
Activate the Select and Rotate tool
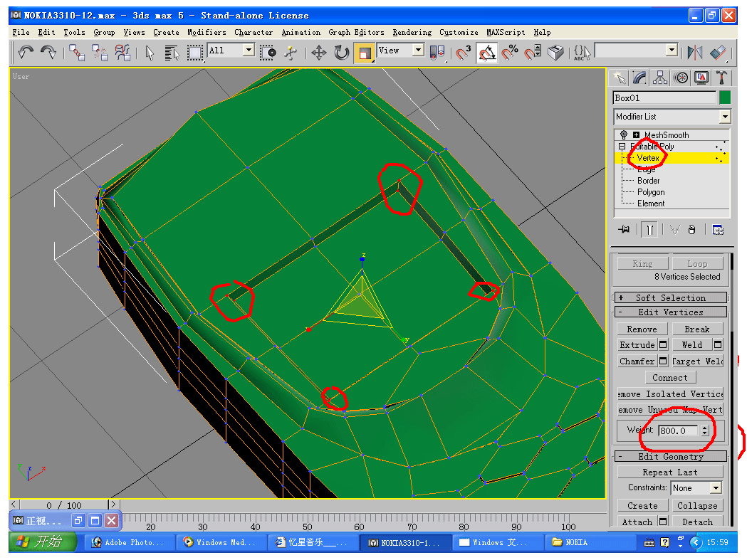(342, 52)
